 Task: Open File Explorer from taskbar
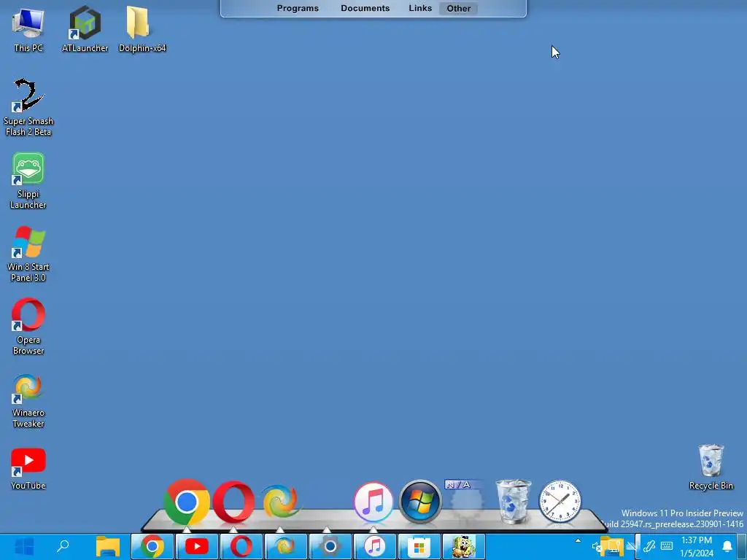108,547
